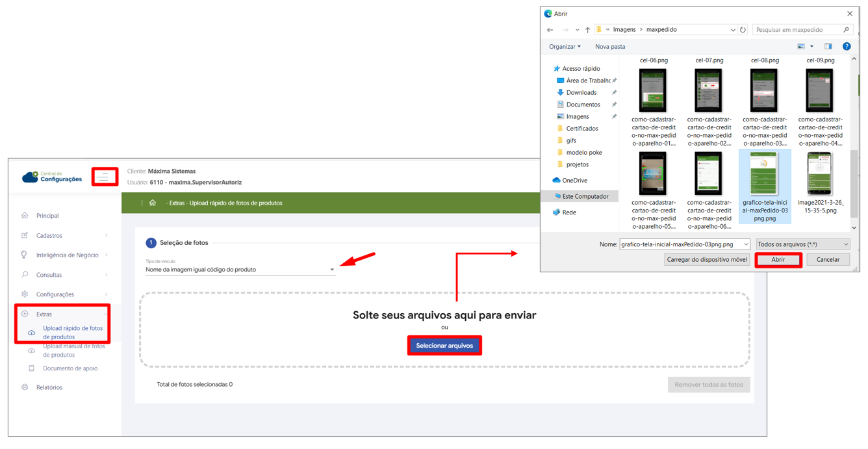Open Documento de apoio in the sidebar
This screenshot has width=868, height=449.
(70, 368)
